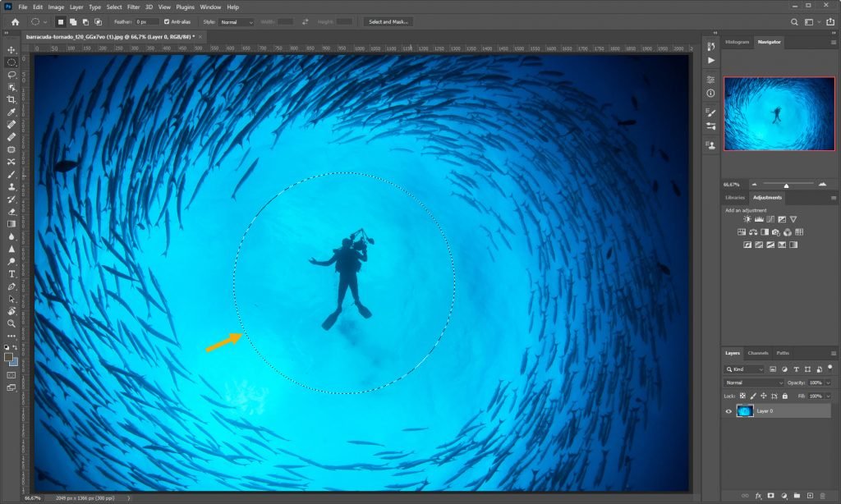Select the Brush tool
This screenshot has width=841, height=504.
pos(11,174)
